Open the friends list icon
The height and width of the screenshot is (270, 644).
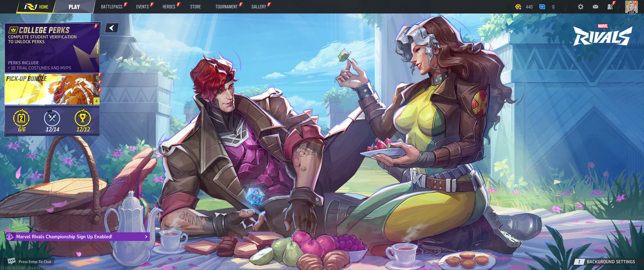point(610,7)
